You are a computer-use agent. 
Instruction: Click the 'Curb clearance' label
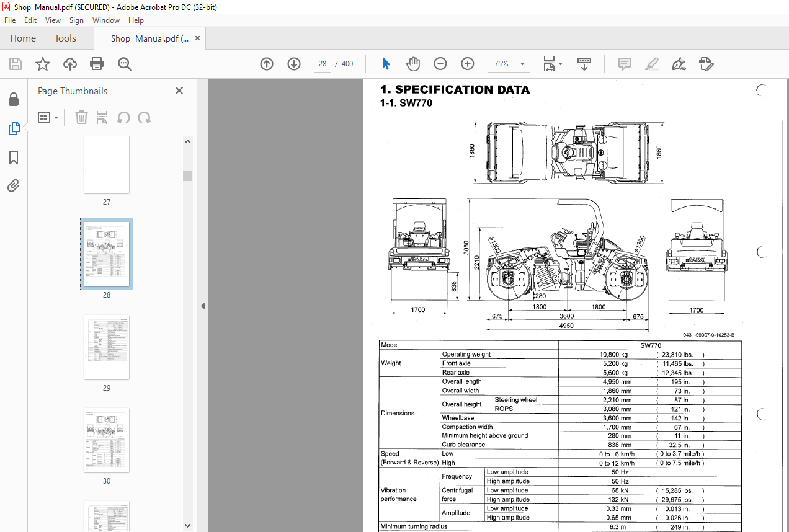(463, 445)
